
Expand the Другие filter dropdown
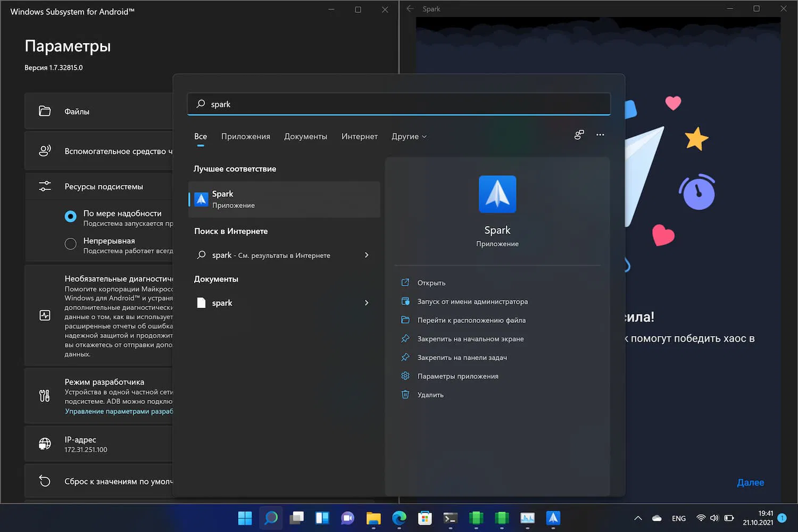pos(409,136)
